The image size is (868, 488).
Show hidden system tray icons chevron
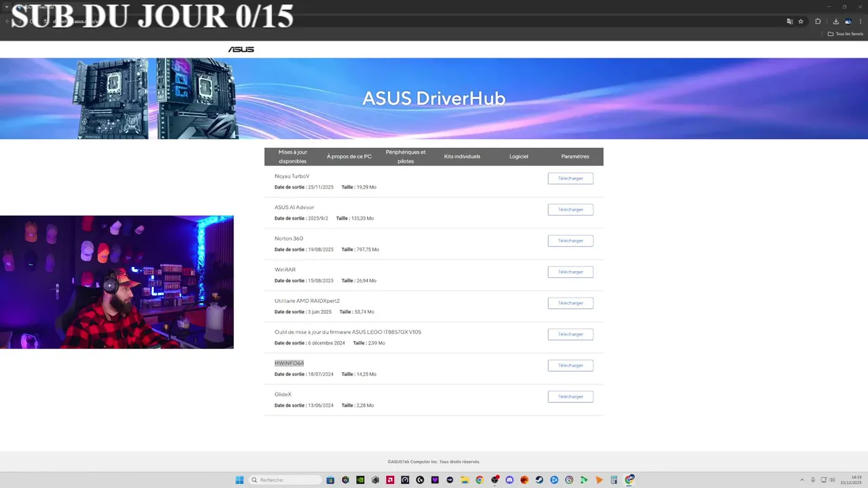[x=802, y=480]
